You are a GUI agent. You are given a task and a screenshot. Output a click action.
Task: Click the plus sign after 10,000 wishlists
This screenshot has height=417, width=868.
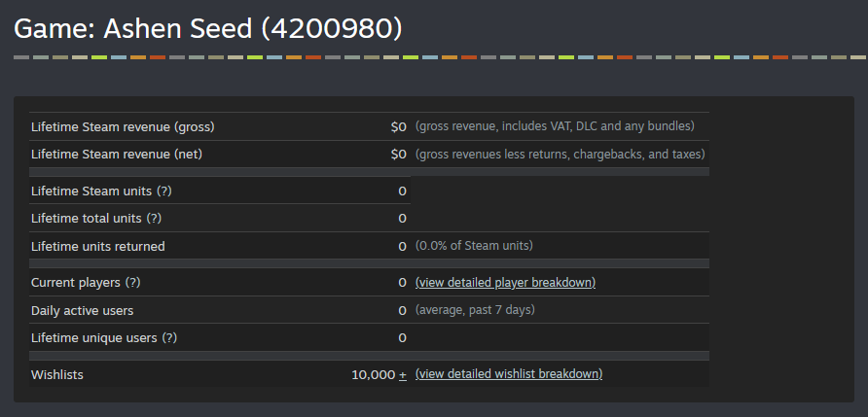[403, 374]
